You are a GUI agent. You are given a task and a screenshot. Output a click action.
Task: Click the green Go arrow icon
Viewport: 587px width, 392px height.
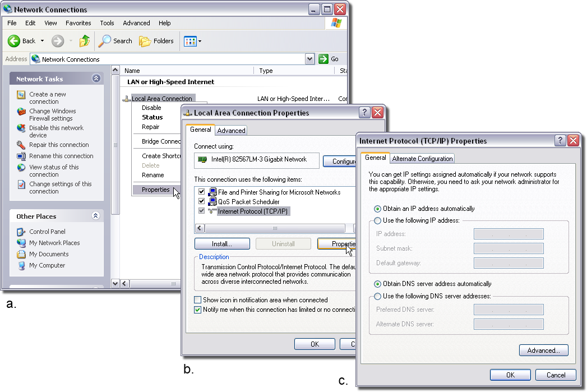[323, 59]
